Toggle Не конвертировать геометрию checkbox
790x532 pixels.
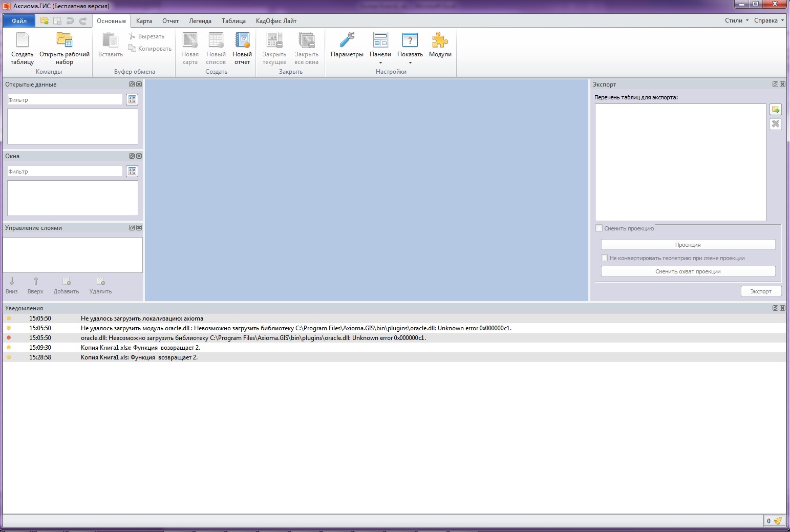[x=605, y=258]
